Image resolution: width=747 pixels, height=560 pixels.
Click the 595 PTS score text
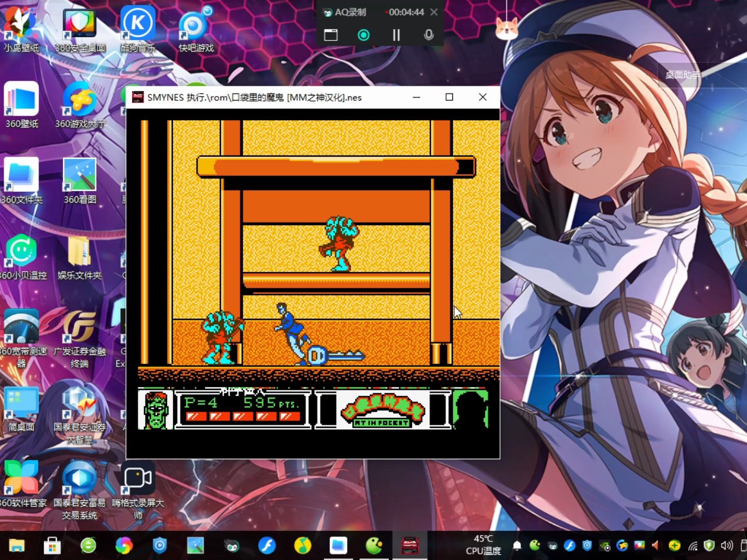(x=271, y=402)
